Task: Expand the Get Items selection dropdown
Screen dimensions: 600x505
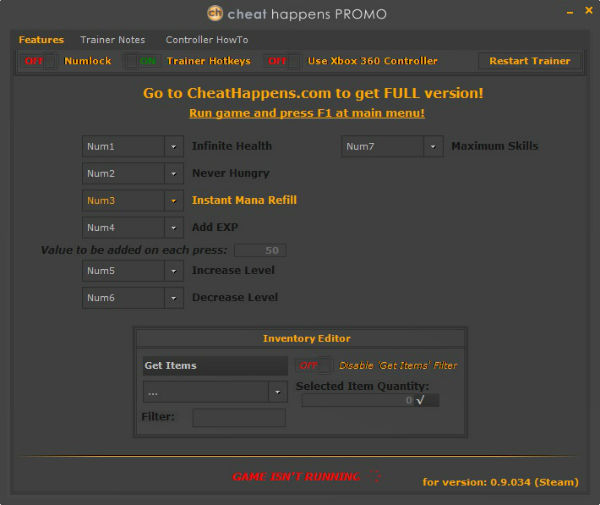Action: click(x=278, y=392)
